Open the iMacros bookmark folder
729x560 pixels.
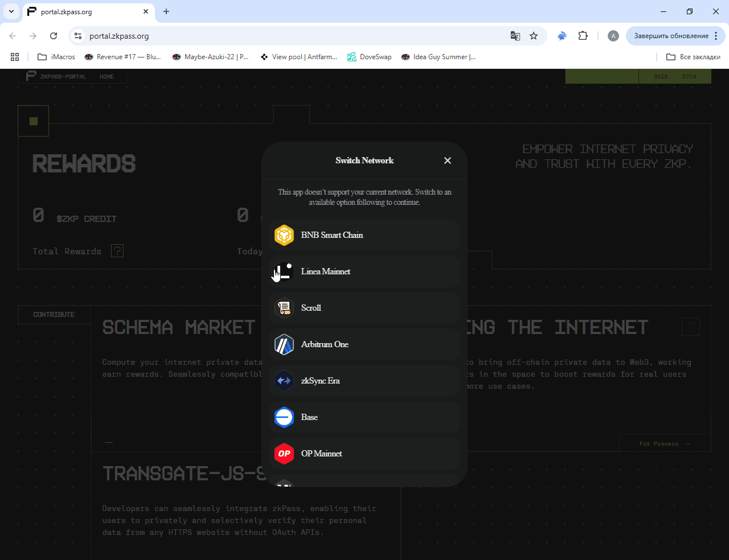[56, 57]
